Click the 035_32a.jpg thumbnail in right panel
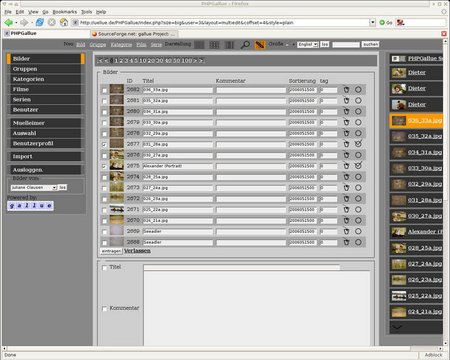Image resolution: width=450 pixels, height=360 pixels. point(399,136)
